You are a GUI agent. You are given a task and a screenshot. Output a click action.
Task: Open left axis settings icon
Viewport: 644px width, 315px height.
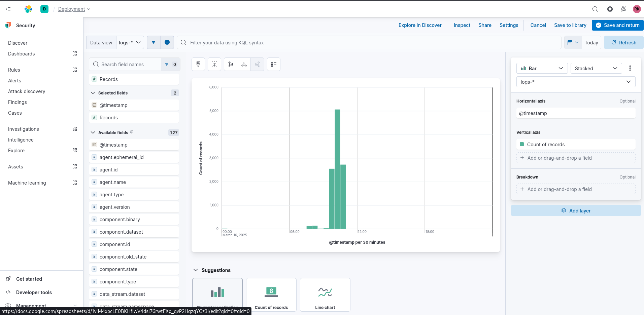tap(231, 64)
